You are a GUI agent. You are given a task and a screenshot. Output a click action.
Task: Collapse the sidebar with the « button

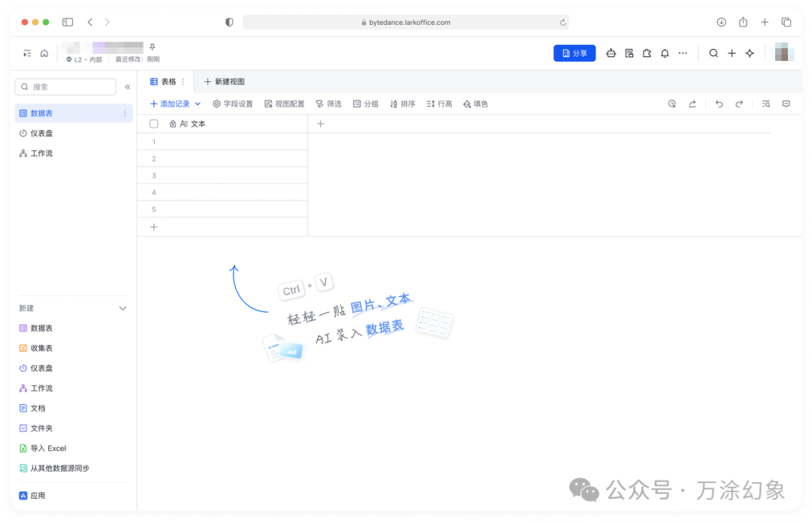click(x=127, y=86)
